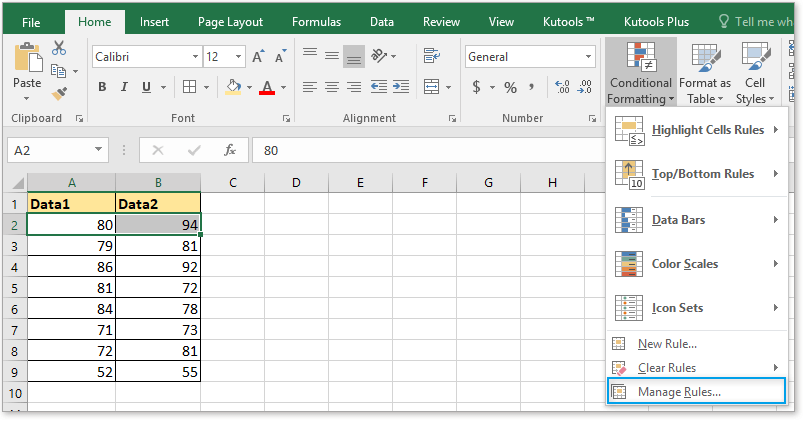804x421 pixels.
Task: Click the Wrap Text icon
Action: pos(431,57)
